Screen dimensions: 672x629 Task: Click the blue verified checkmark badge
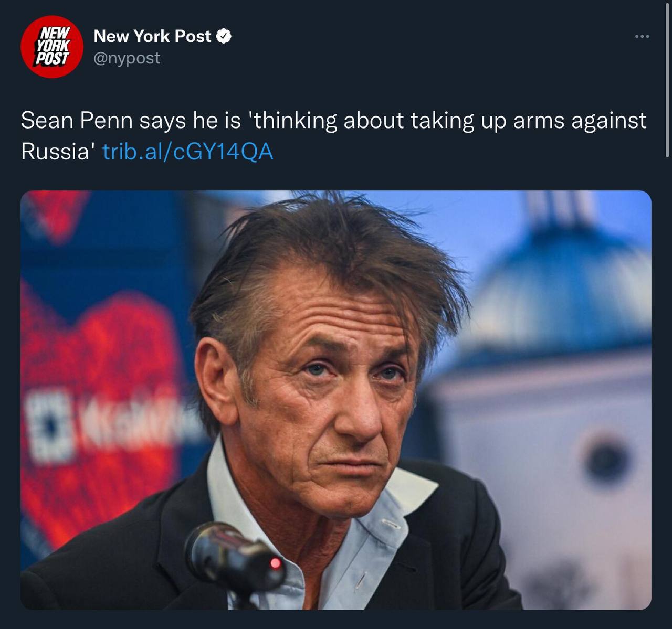coord(224,36)
